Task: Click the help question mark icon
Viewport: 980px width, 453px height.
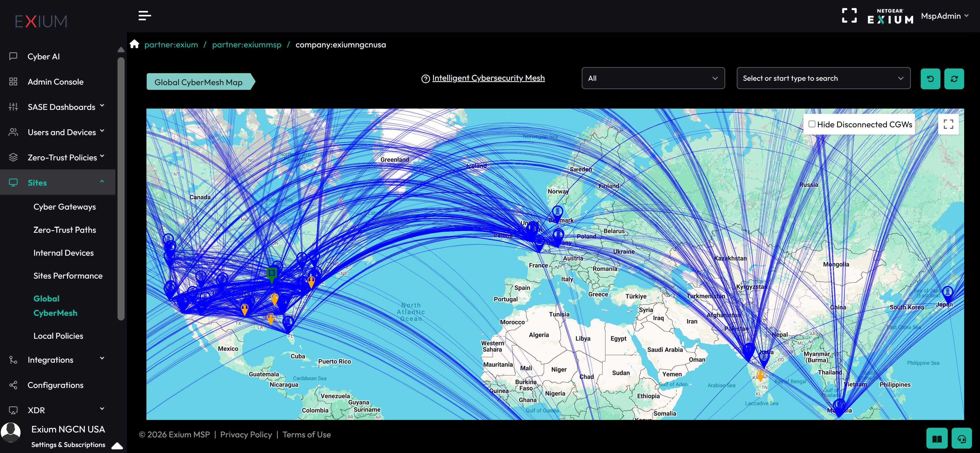Action: pos(425,79)
